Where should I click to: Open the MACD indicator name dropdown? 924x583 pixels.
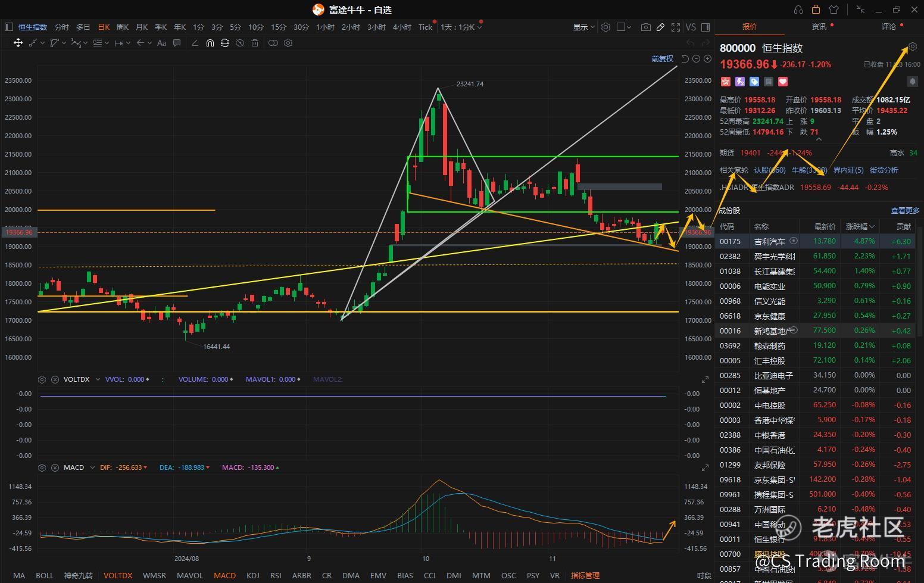coord(92,467)
